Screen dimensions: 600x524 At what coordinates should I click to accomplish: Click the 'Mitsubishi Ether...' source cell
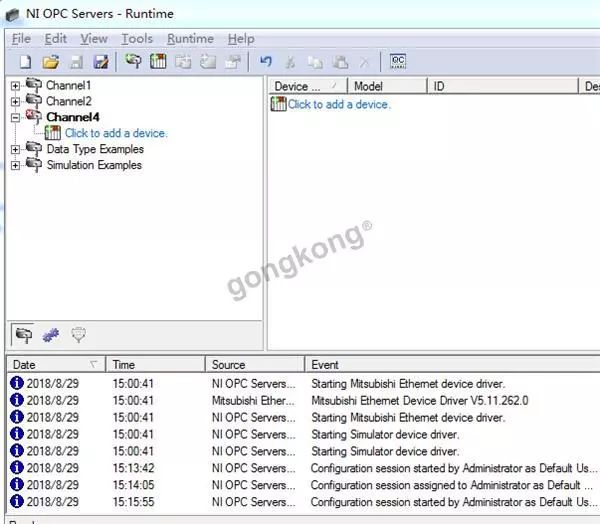253,400
